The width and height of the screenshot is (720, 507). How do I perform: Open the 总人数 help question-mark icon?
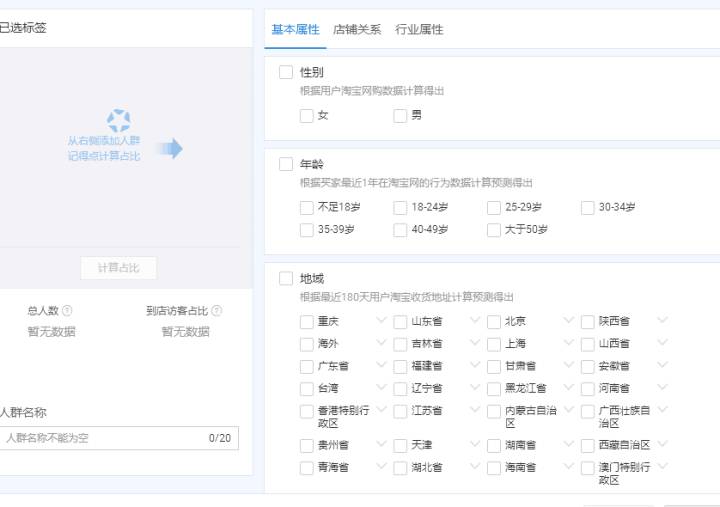point(67,310)
